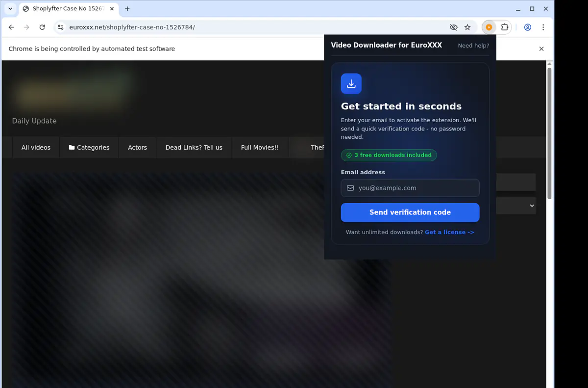Screen dimensions: 588x388
Task: Open Categories menu item
Action: point(89,147)
